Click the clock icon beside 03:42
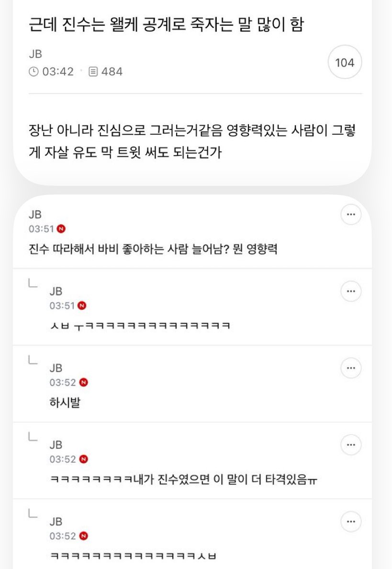Screen dimensions: 392x569 [x=34, y=71]
